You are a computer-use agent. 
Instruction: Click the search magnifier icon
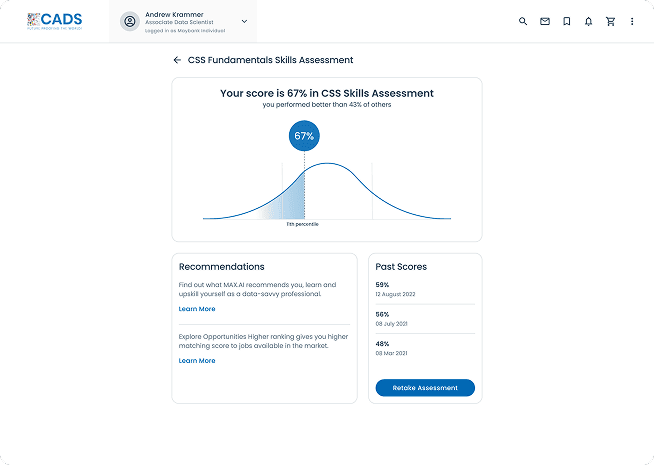tap(522, 21)
